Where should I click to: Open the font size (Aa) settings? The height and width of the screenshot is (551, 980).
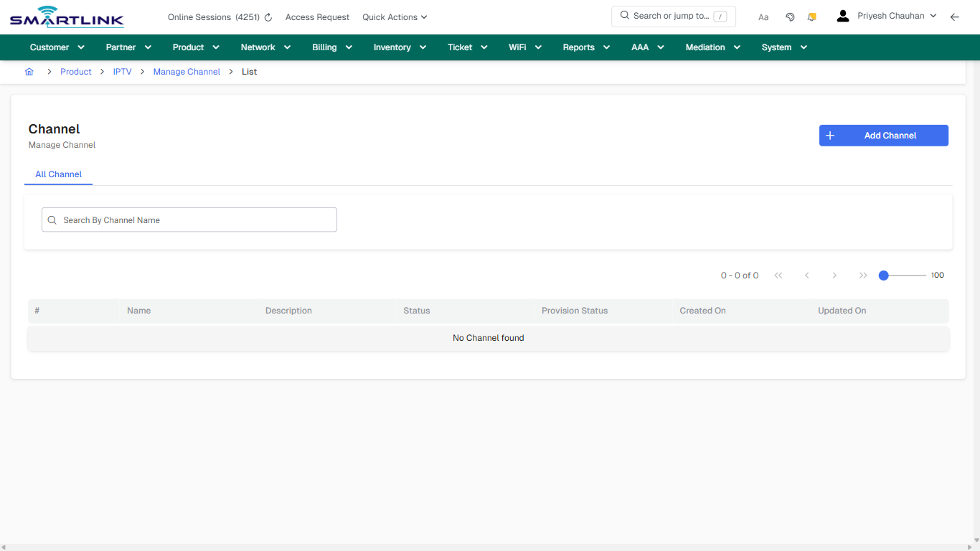click(x=763, y=17)
